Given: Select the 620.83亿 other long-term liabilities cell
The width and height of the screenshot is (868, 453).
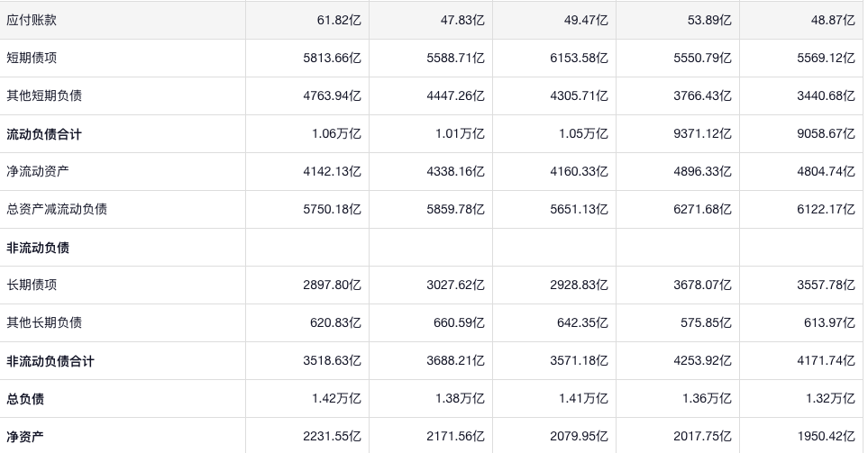Looking at the screenshot, I should point(335,322).
